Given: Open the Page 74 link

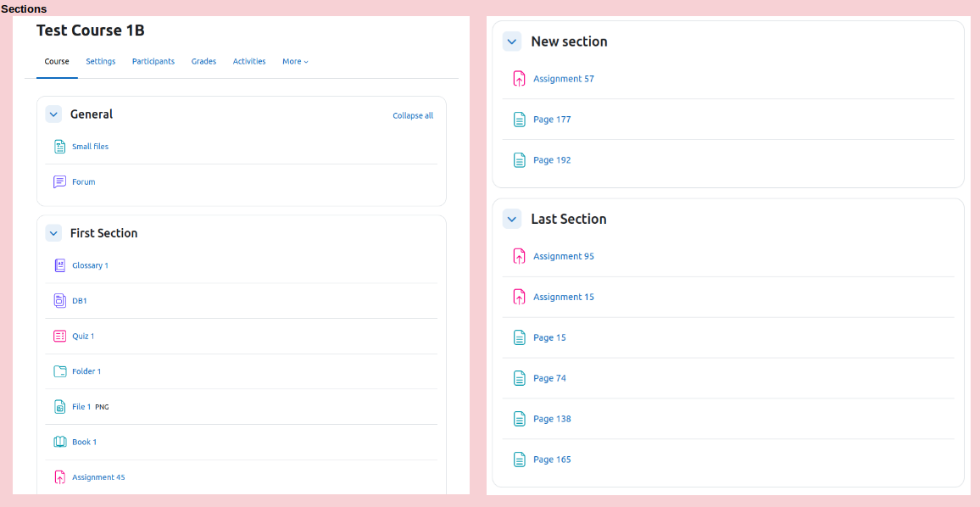Looking at the screenshot, I should click(x=549, y=378).
